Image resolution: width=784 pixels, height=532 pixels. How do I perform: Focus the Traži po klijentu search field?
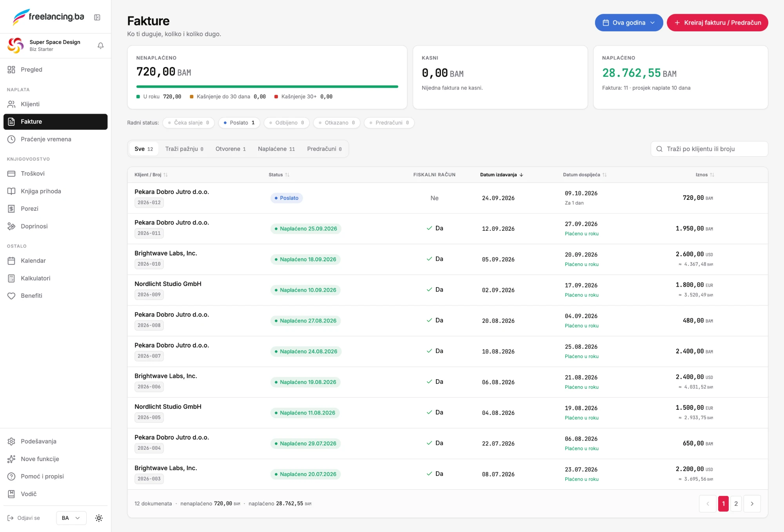(709, 149)
